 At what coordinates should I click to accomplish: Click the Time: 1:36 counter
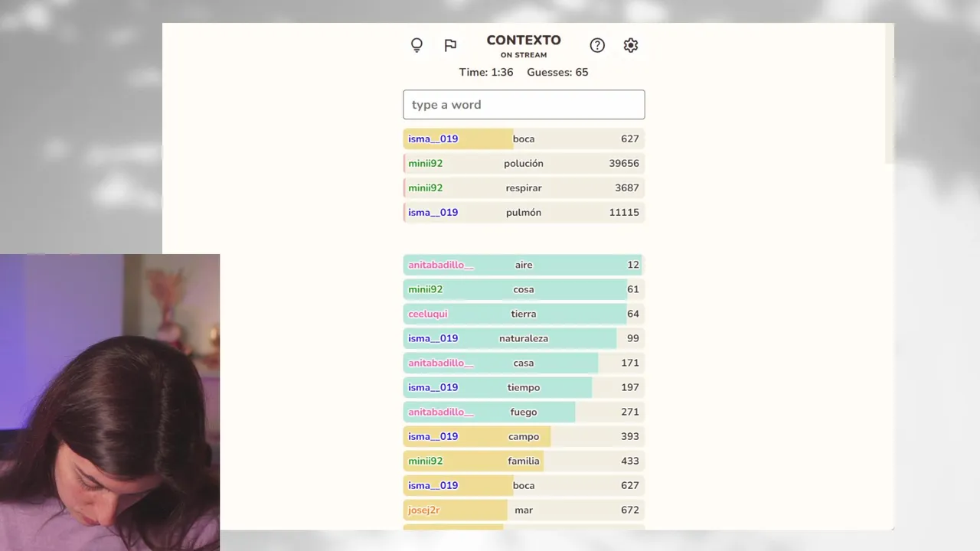[x=486, y=72]
